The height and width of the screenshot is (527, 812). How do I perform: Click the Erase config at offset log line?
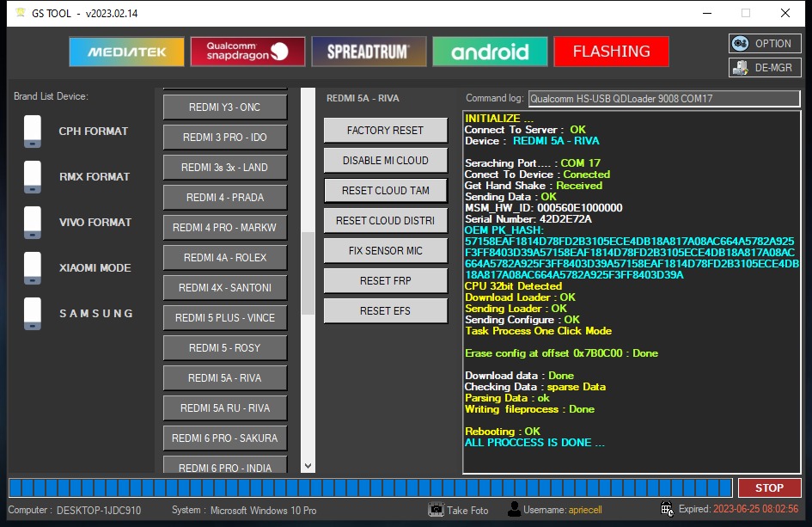tap(561, 352)
